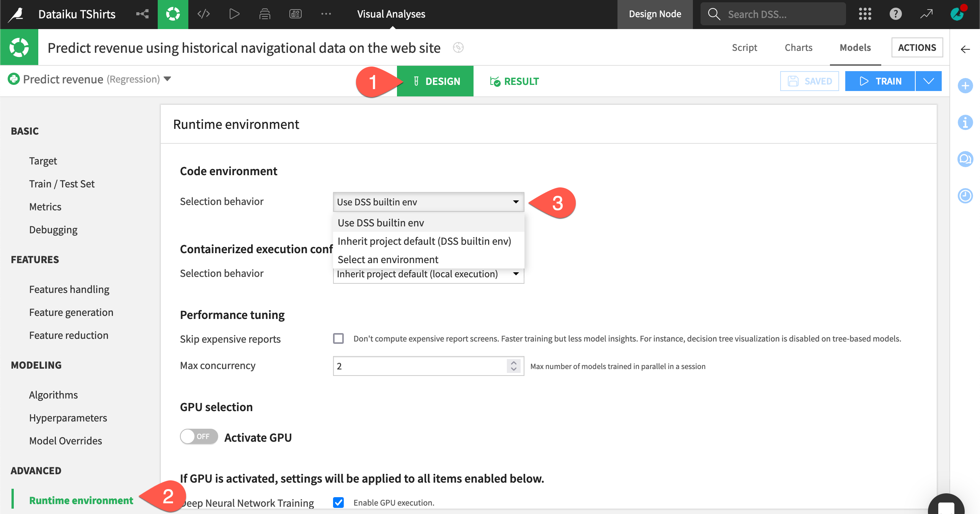Screen dimensions: 980x514
Task: Click the TRAIN button
Action: (x=880, y=81)
